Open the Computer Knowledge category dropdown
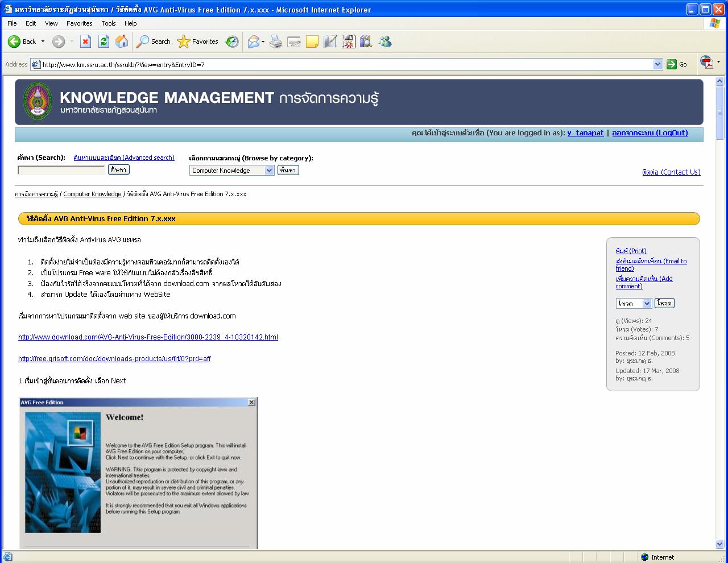 [232, 170]
